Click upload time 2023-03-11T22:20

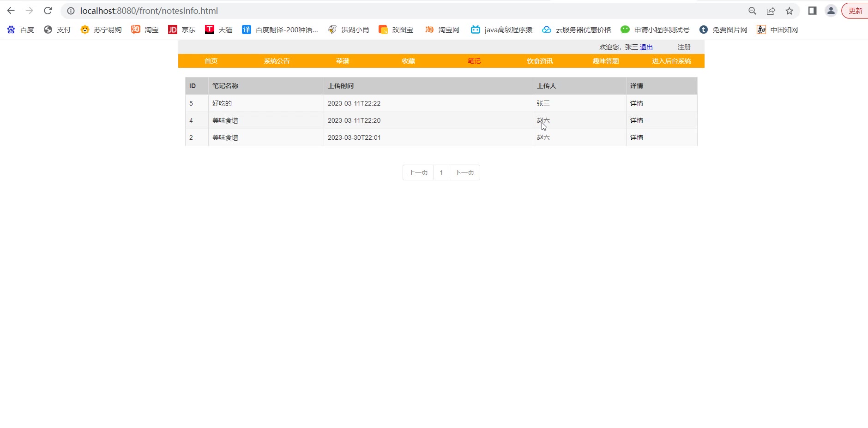[x=354, y=120]
